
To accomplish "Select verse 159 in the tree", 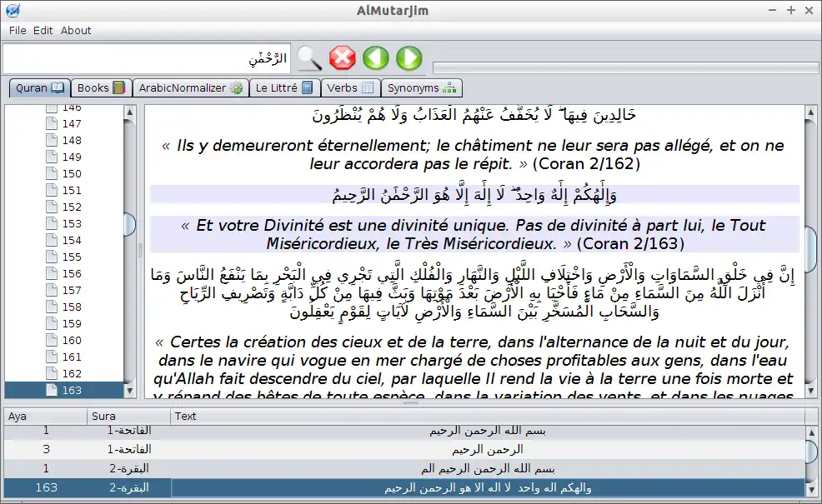I will 63,324.
